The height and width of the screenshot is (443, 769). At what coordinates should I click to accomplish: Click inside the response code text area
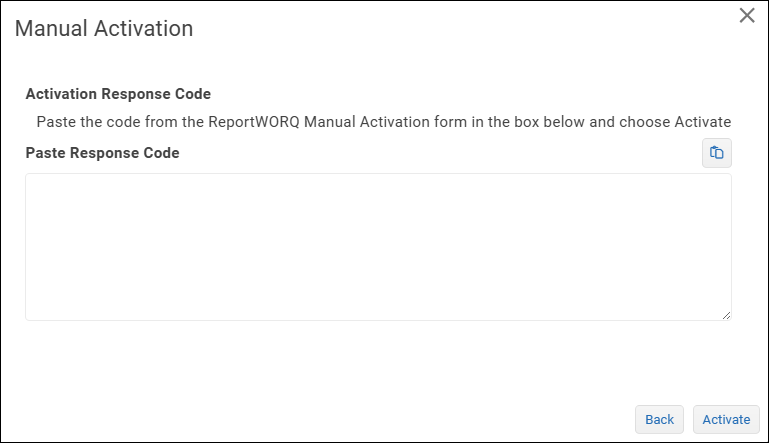pos(378,247)
